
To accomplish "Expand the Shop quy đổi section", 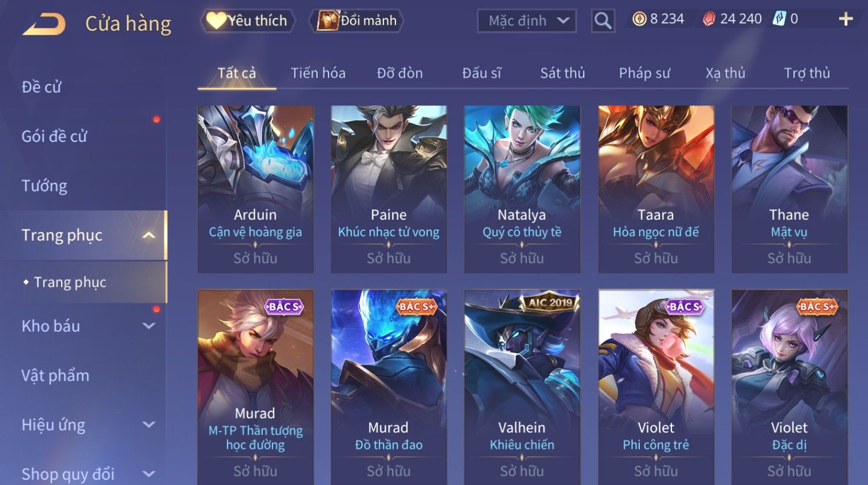I will (x=149, y=474).
